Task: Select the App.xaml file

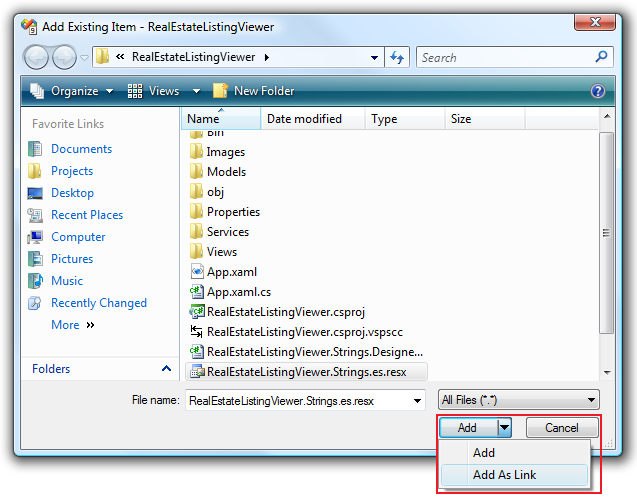Action: coord(232,272)
